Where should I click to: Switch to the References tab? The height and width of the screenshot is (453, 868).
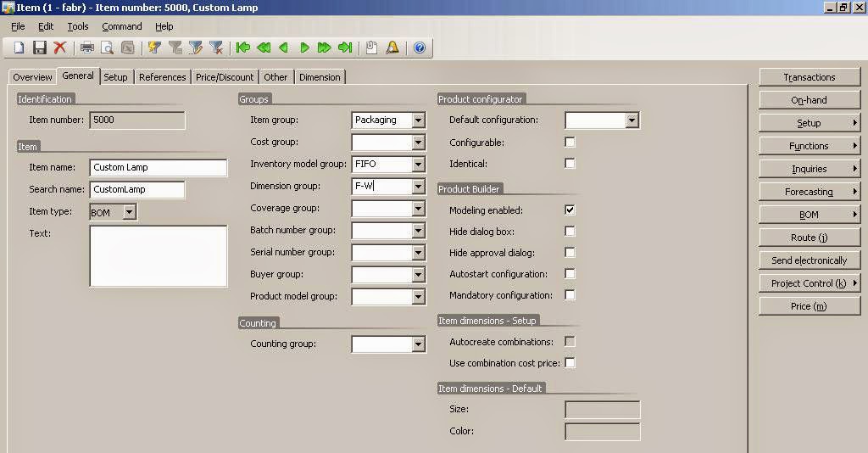(162, 77)
